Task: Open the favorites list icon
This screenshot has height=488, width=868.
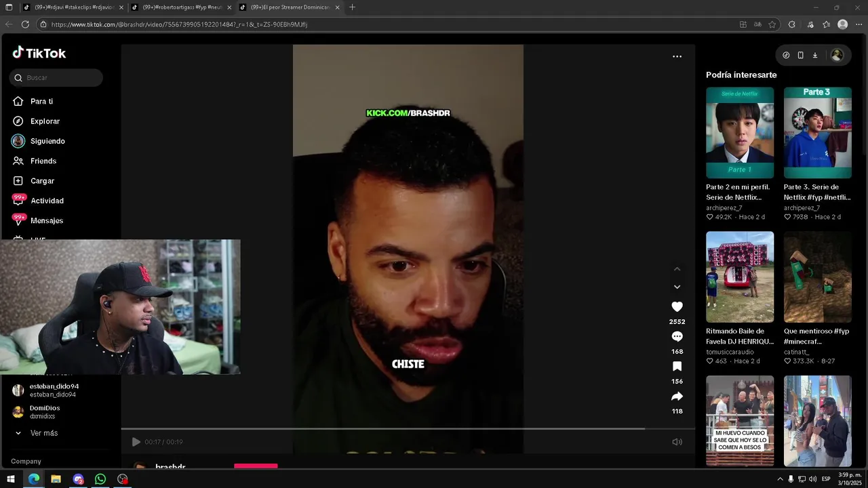Action: point(826,24)
